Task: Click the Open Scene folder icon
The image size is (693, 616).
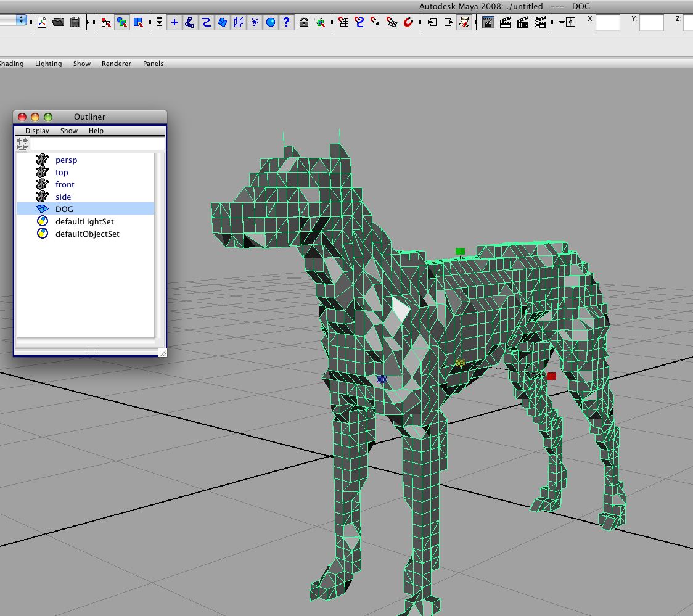Action: (x=58, y=22)
